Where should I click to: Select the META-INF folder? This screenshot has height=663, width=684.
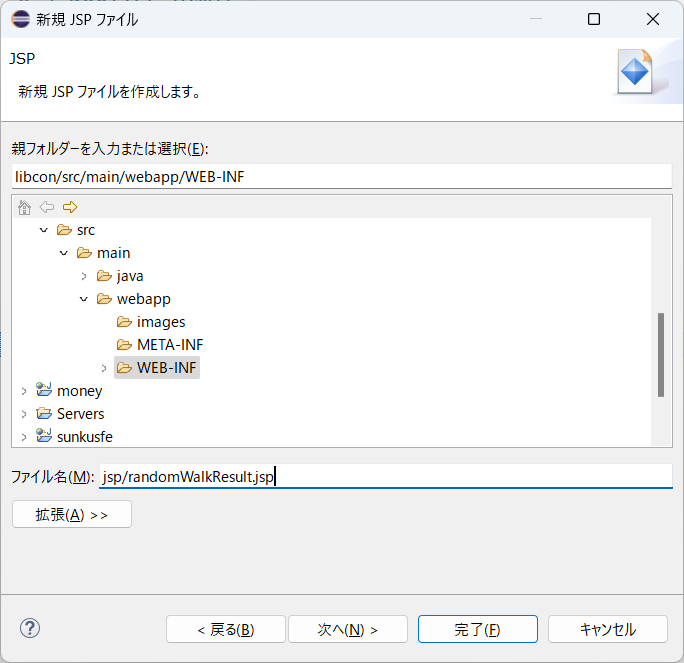pyautogui.click(x=170, y=345)
